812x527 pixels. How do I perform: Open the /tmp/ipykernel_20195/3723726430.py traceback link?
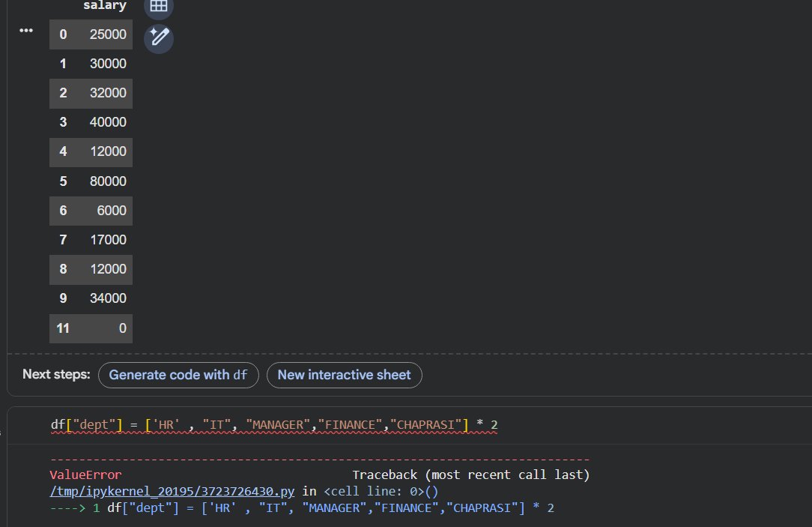click(x=172, y=491)
